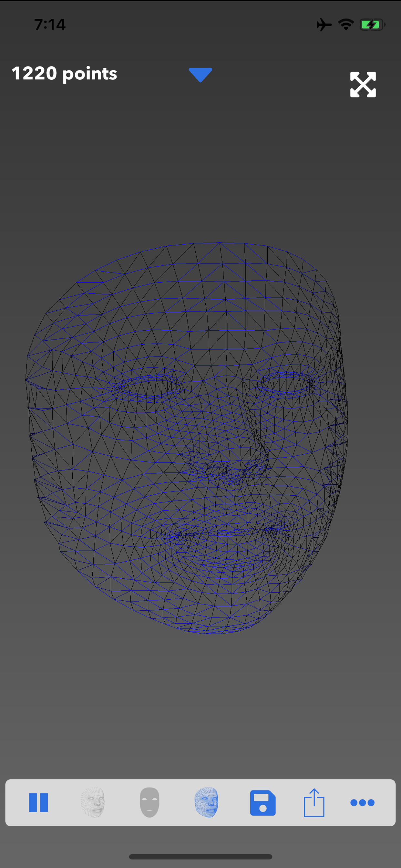Tap the Wi-Fi status icon
Image resolution: width=401 pixels, height=868 pixels.
click(x=346, y=25)
